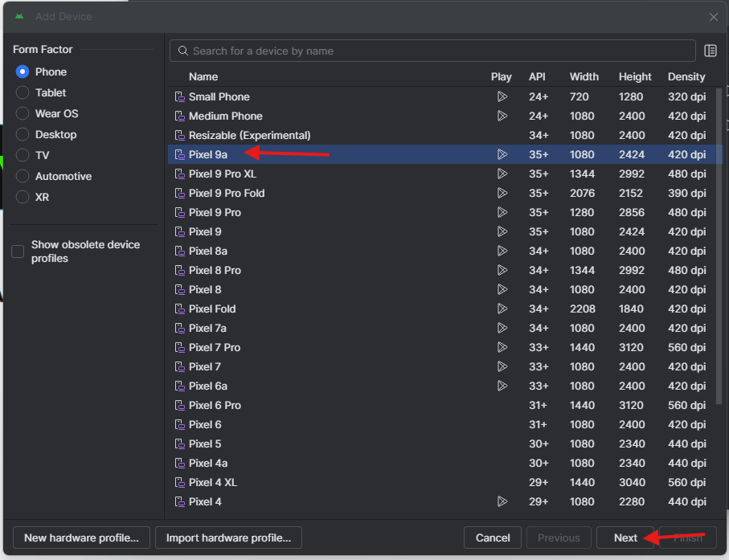Screen dimensions: 729x560
Task: Choose the Wear OS form factor
Action: tap(23, 113)
